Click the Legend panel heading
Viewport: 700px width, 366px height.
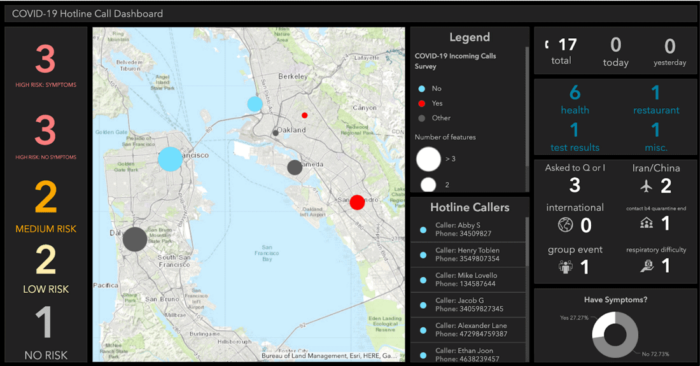pyautogui.click(x=470, y=37)
